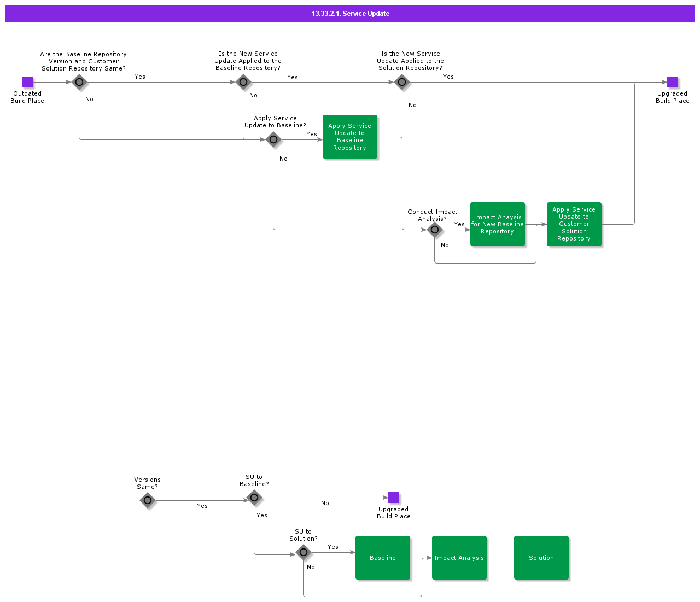The height and width of the screenshot is (602, 700).
Task: Click the Outdated Build Place start event
Action: (27, 82)
